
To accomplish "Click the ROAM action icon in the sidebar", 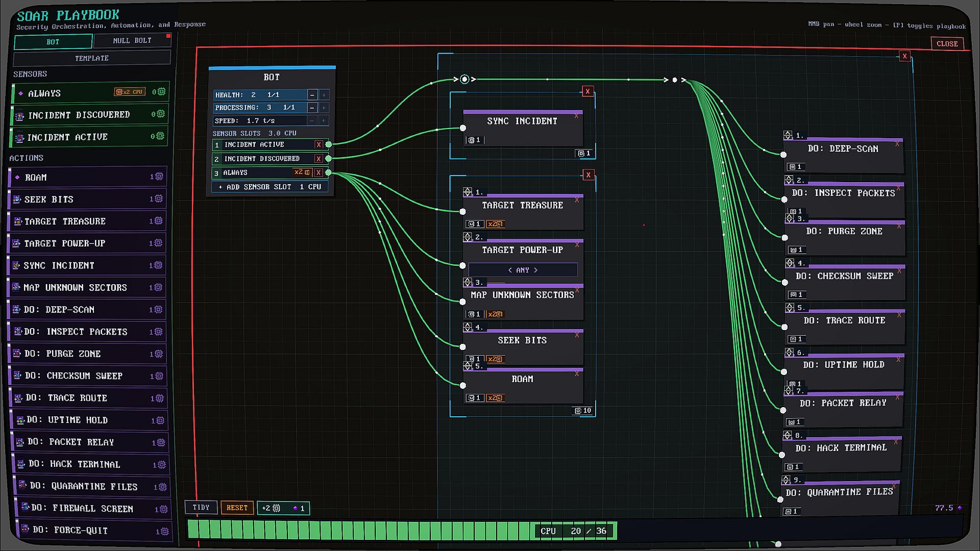I will coord(17,178).
